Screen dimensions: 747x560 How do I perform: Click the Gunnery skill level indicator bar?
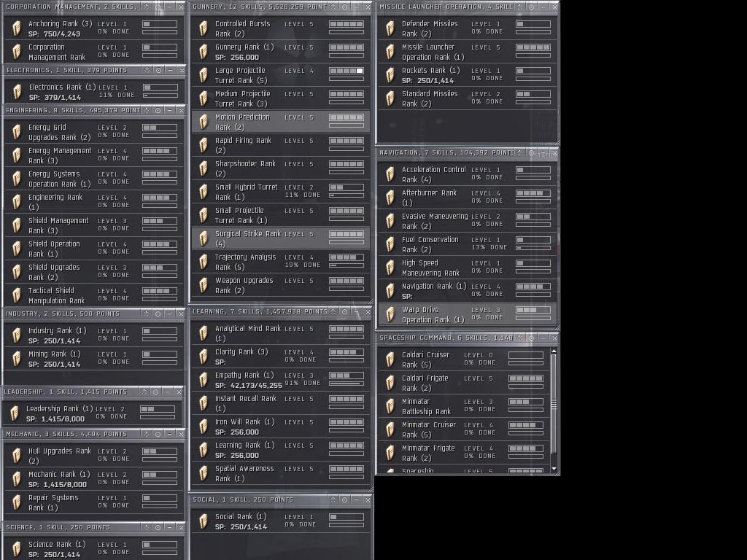347,47
